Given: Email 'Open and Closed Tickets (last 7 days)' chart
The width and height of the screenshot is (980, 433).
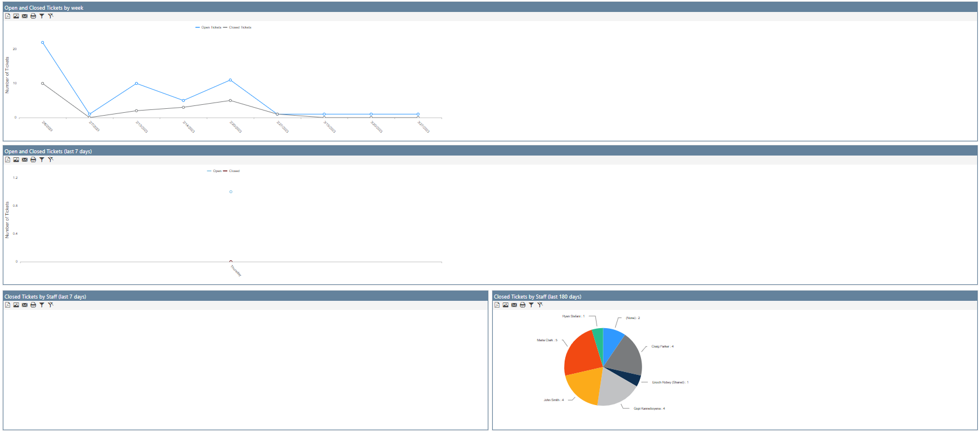Looking at the screenshot, I should point(24,160).
